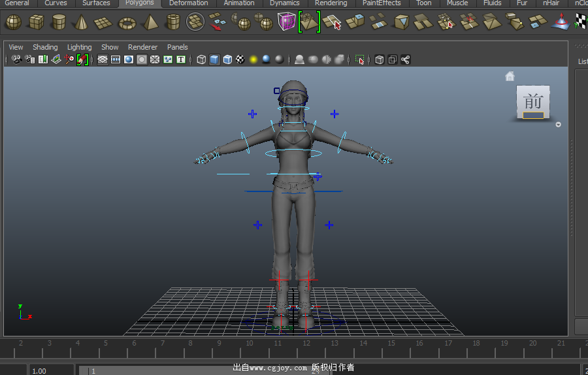The width and height of the screenshot is (588, 375).
Task: Switch to the PaintEffects shelf tab
Action: pyautogui.click(x=382, y=3)
